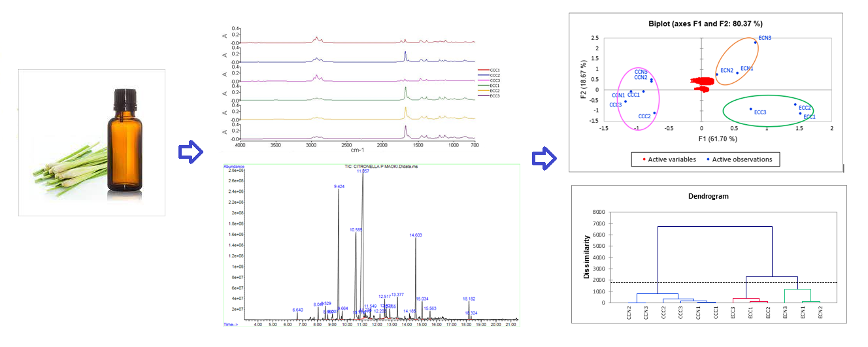
Task: Click the 10.585 retention time label
Action: 356,229
